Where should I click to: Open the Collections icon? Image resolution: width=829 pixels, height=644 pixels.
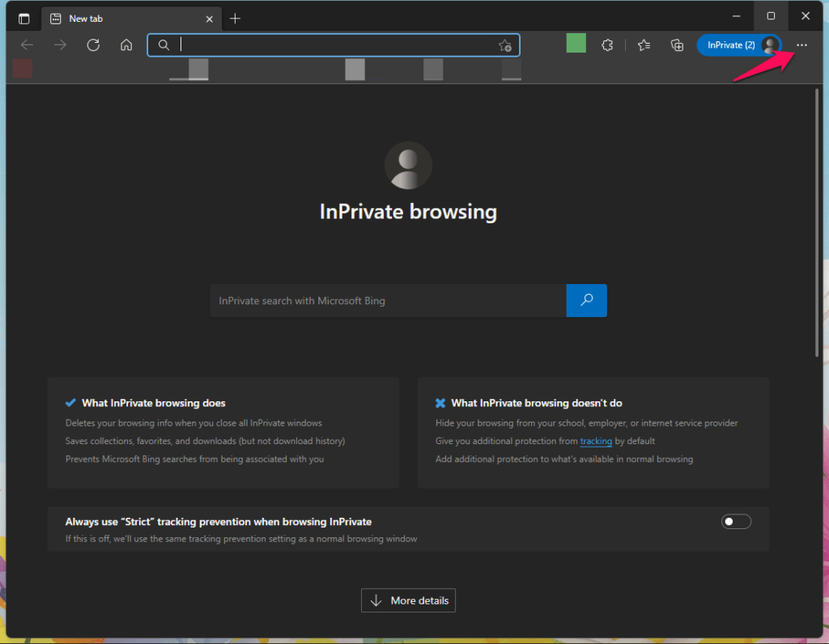[x=677, y=45]
